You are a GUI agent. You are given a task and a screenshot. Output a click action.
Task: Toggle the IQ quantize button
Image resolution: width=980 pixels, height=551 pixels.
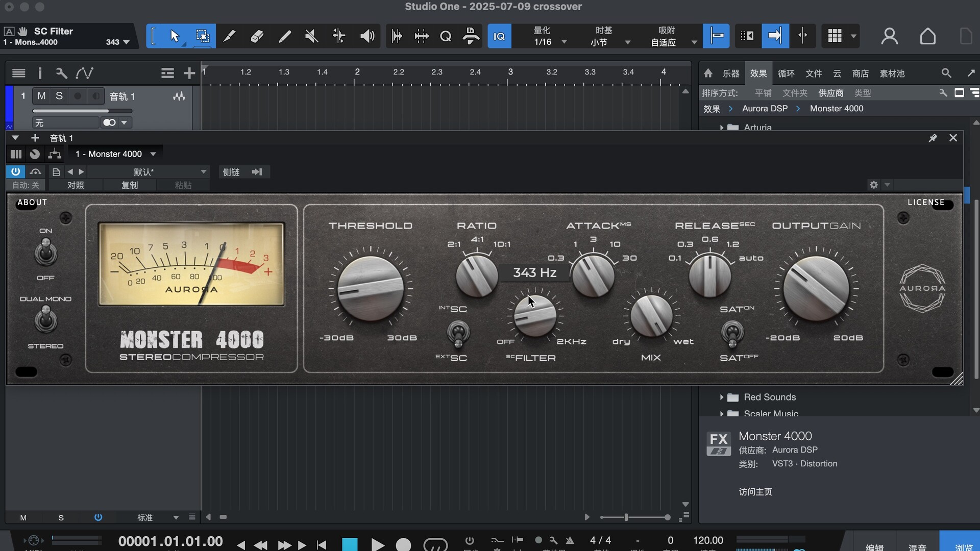click(499, 36)
